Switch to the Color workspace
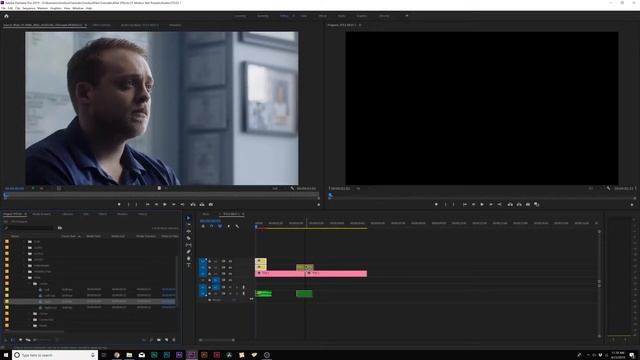Viewport: 640px width, 360px height. tap(304, 16)
